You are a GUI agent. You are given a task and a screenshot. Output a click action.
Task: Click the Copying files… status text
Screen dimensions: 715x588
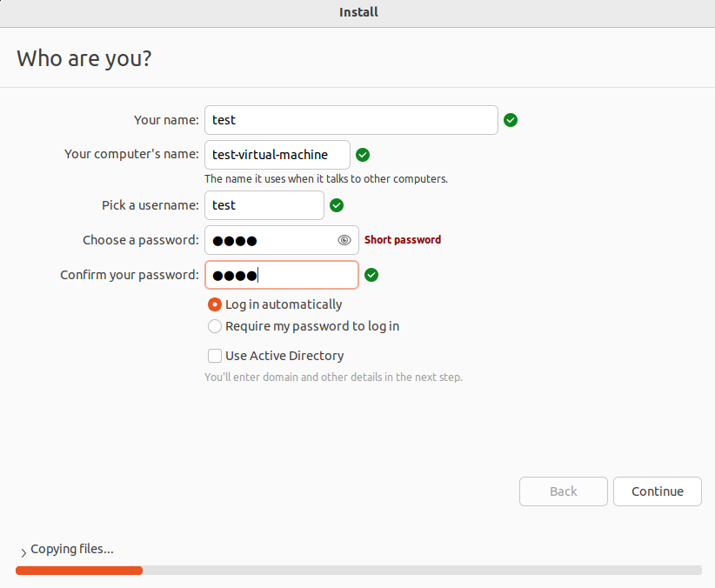click(x=72, y=549)
